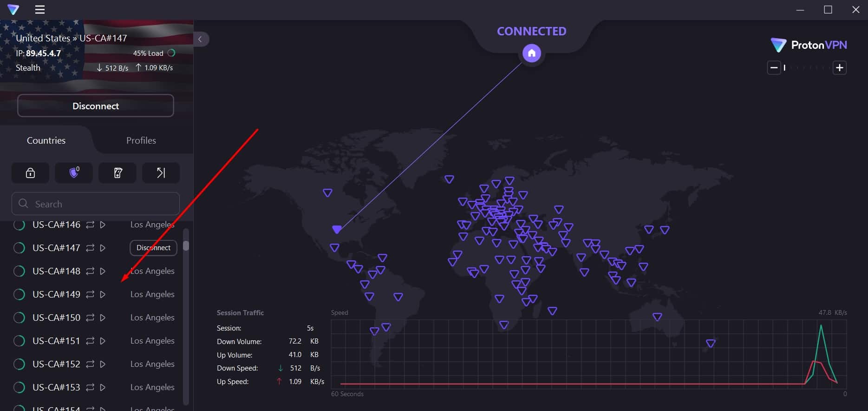Click P2P arrows icon on US-CA#150
The width and height of the screenshot is (868, 411).
[x=90, y=318]
